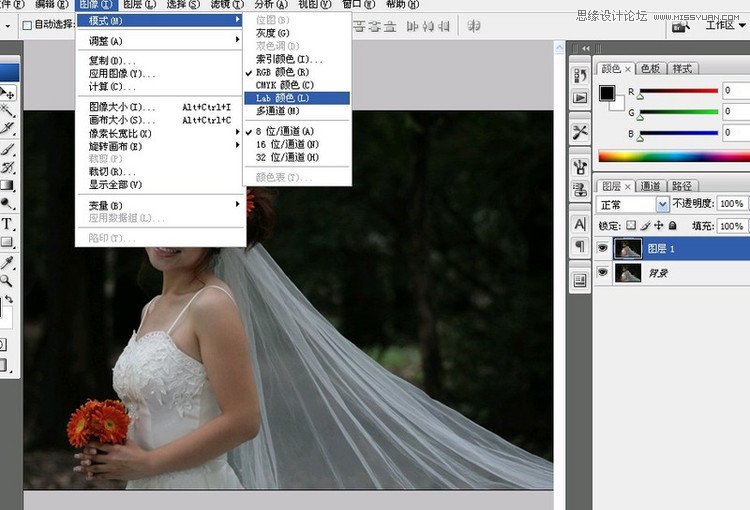750x510 pixels.
Task: Expand the 像素长宽比 submenu
Action: coord(161,133)
